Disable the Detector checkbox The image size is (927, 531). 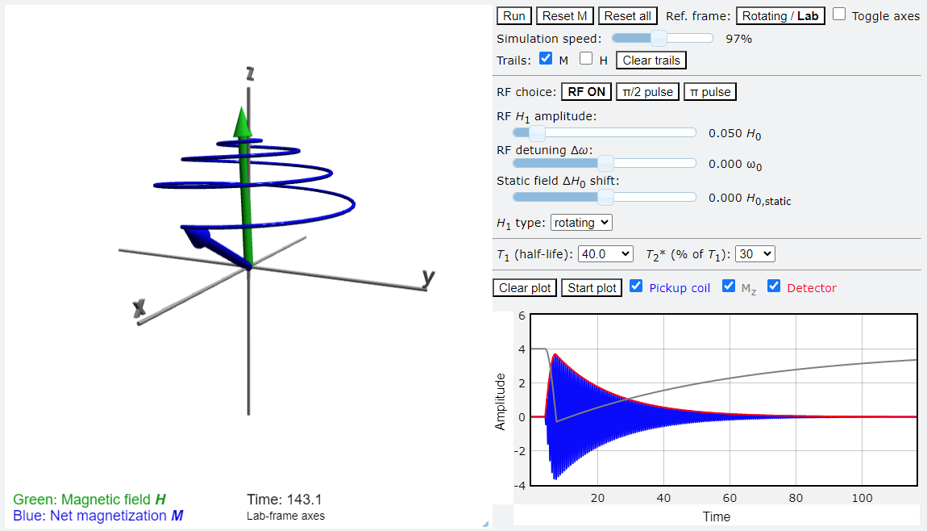point(774,287)
